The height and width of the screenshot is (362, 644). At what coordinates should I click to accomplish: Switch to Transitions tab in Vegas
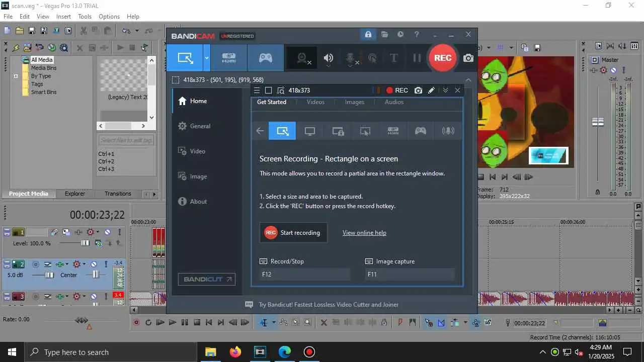(118, 194)
